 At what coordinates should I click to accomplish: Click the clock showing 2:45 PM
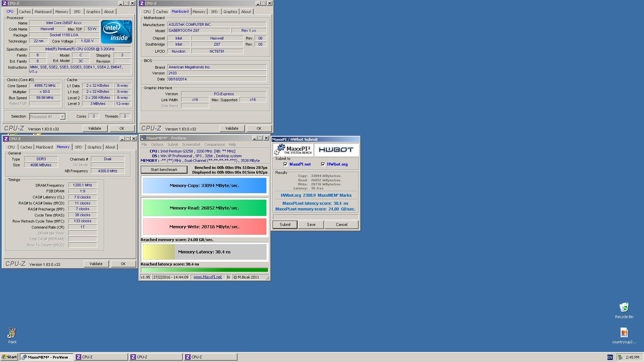pyautogui.click(x=632, y=357)
